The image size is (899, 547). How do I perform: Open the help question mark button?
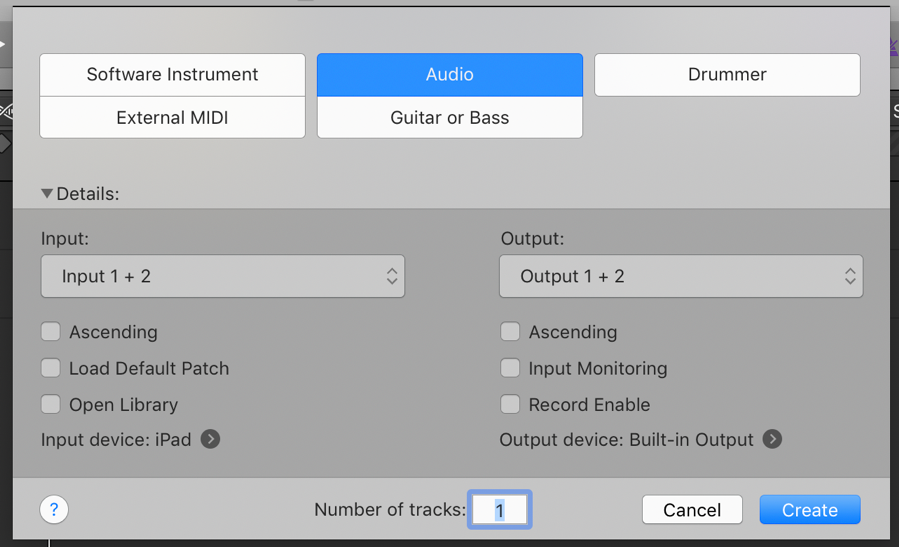(x=54, y=510)
